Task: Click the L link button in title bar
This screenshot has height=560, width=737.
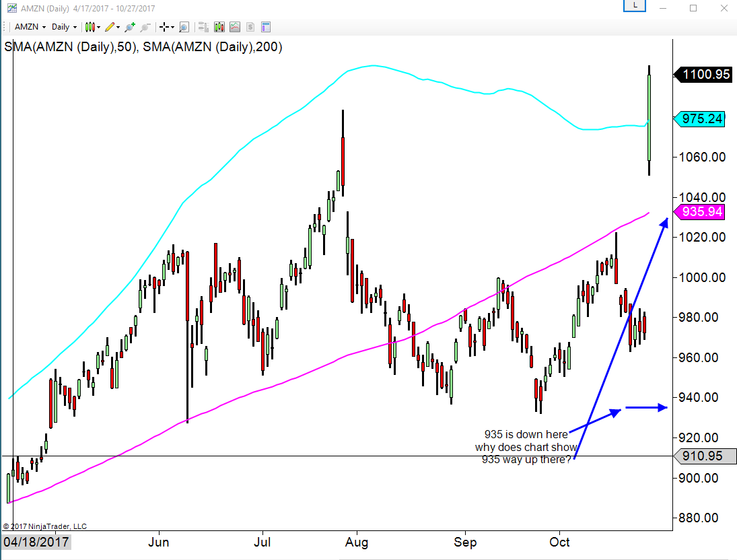Action: click(635, 5)
